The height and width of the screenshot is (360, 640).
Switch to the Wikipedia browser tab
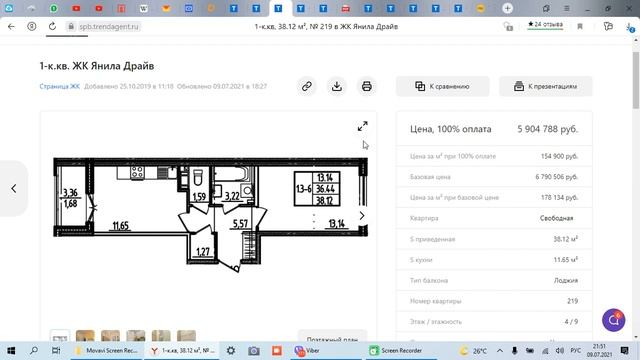tap(143, 8)
